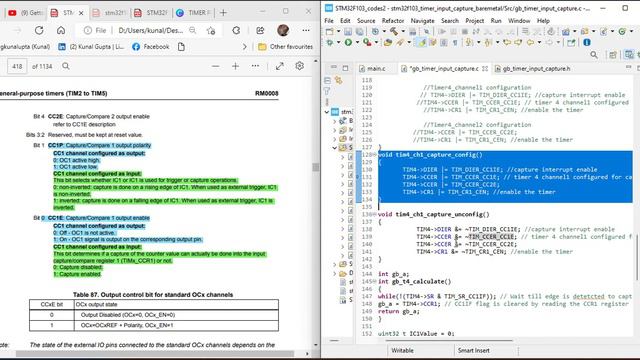Click the Debug bug icon
Screen dimensions: 640x360
click(x=329, y=42)
